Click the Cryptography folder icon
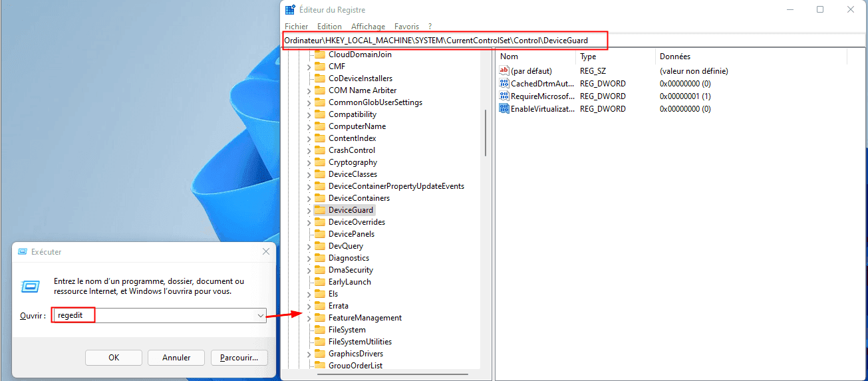 coord(319,162)
